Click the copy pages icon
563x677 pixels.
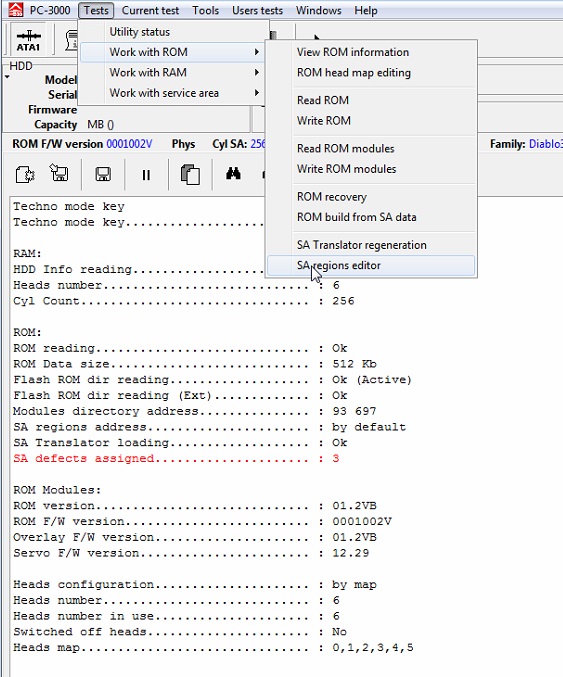pos(190,174)
